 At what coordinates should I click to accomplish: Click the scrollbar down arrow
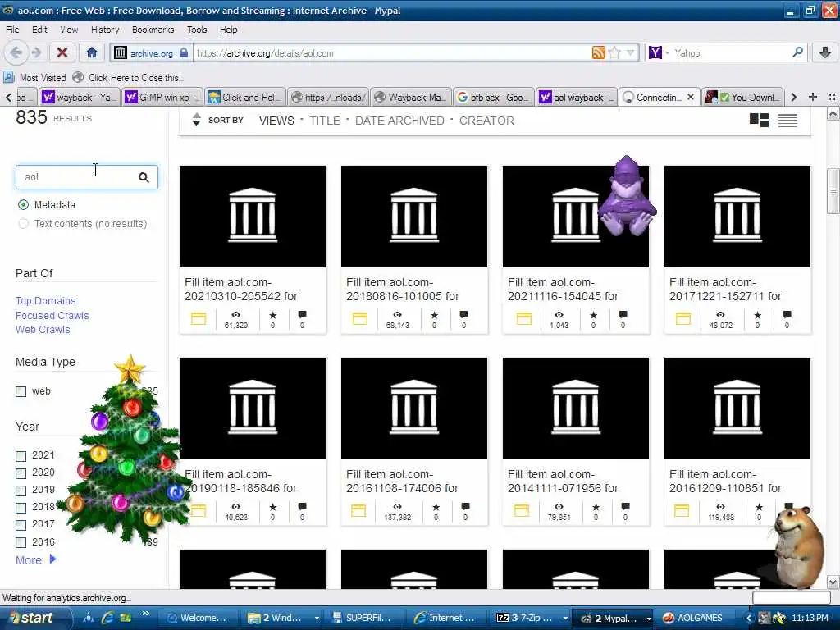[x=833, y=582]
